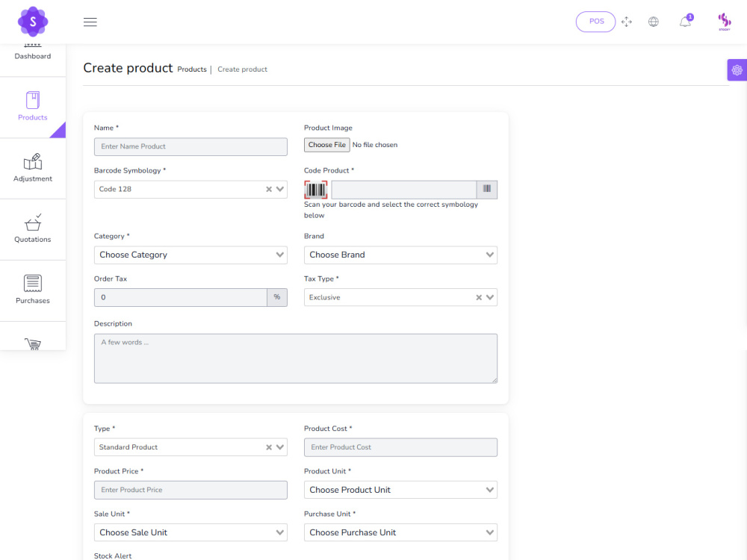The height and width of the screenshot is (560, 747).
Task: Clear the Standard Product type selection
Action: click(269, 447)
